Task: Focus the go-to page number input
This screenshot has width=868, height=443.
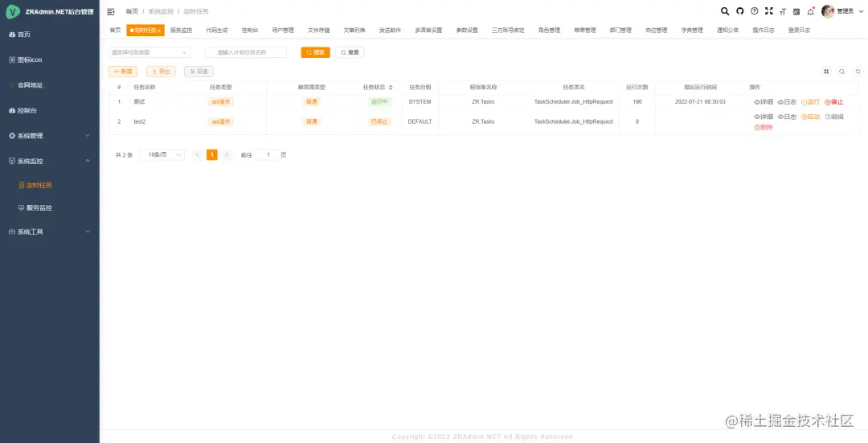Action: tap(268, 155)
